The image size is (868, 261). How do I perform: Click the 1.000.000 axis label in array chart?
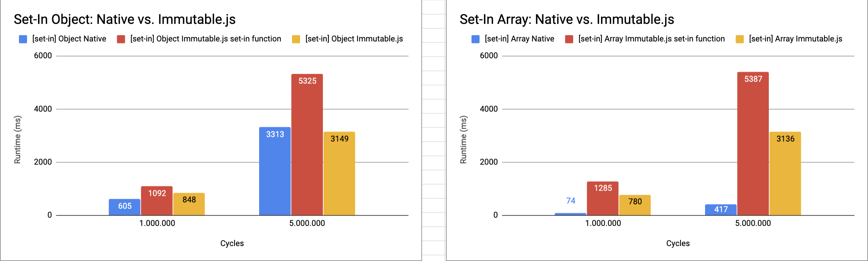click(603, 223)
